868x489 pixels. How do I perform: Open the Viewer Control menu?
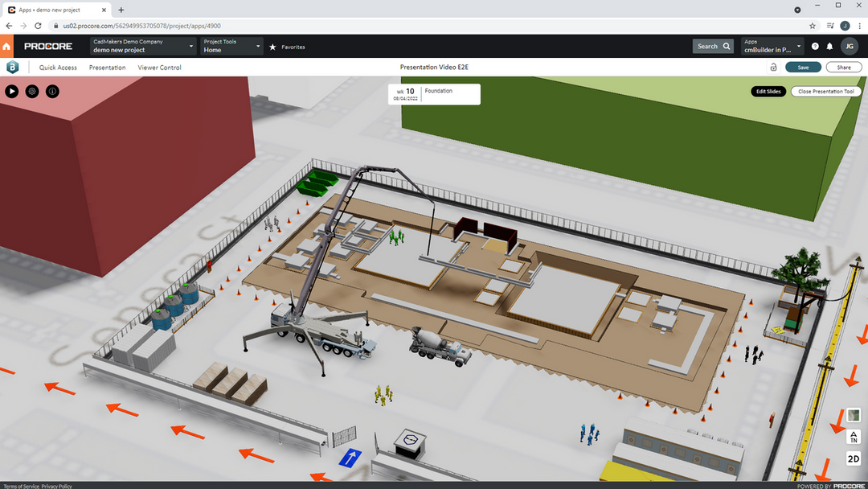pos(159,67)
